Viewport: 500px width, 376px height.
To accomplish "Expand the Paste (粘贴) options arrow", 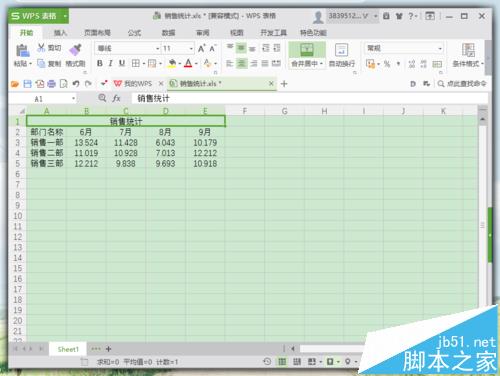I will [x=30, y=63].
